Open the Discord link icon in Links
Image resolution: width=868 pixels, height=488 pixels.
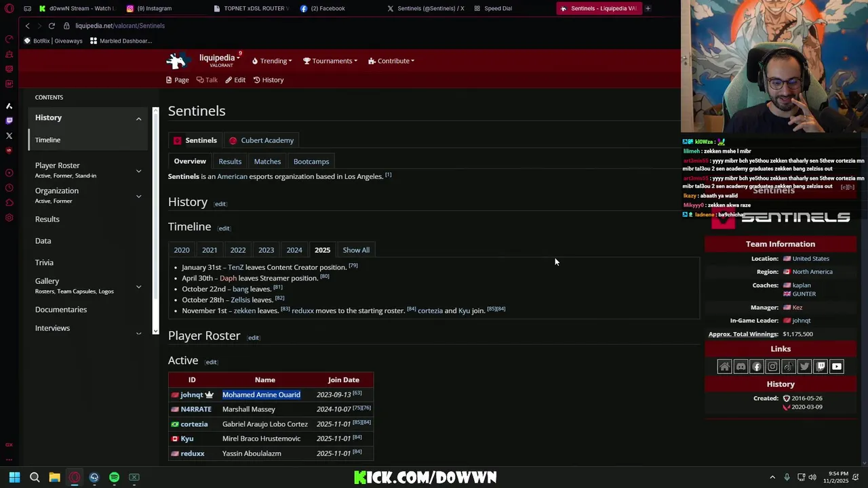[741, 367]
